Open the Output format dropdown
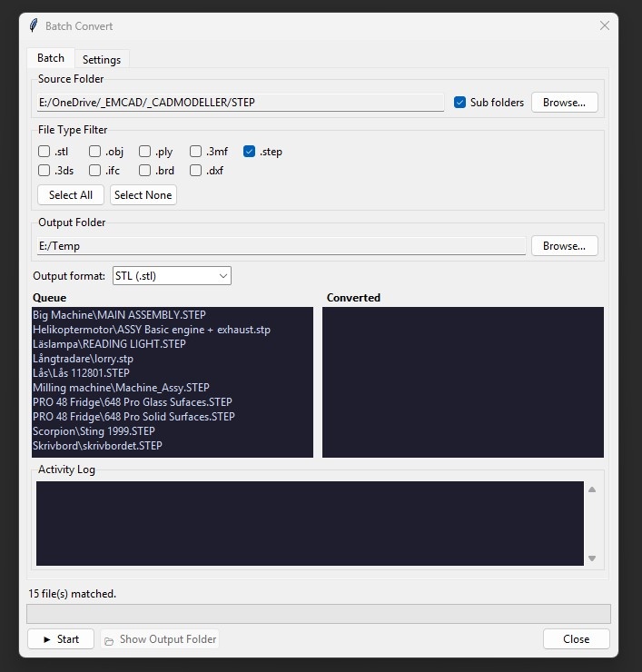 171,275
